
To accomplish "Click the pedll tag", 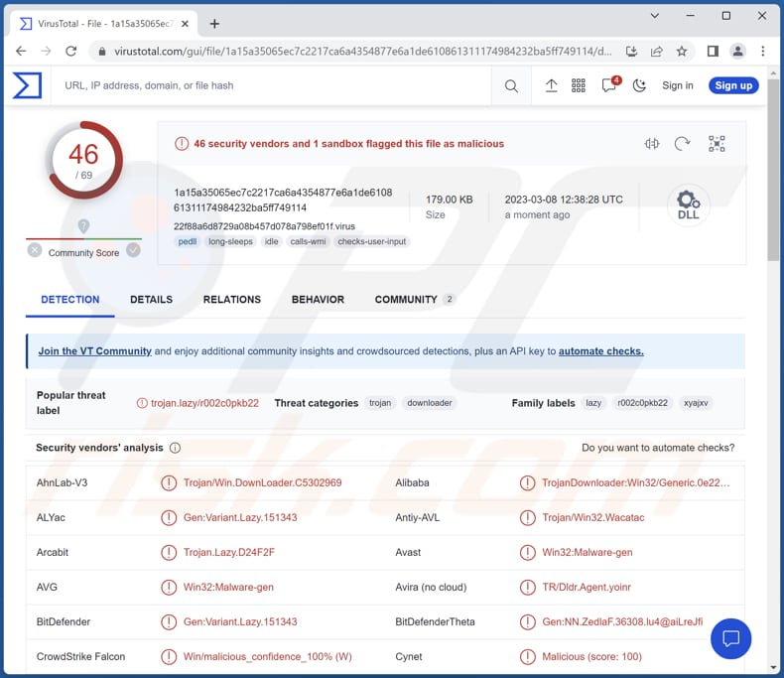I will [188, 241].
